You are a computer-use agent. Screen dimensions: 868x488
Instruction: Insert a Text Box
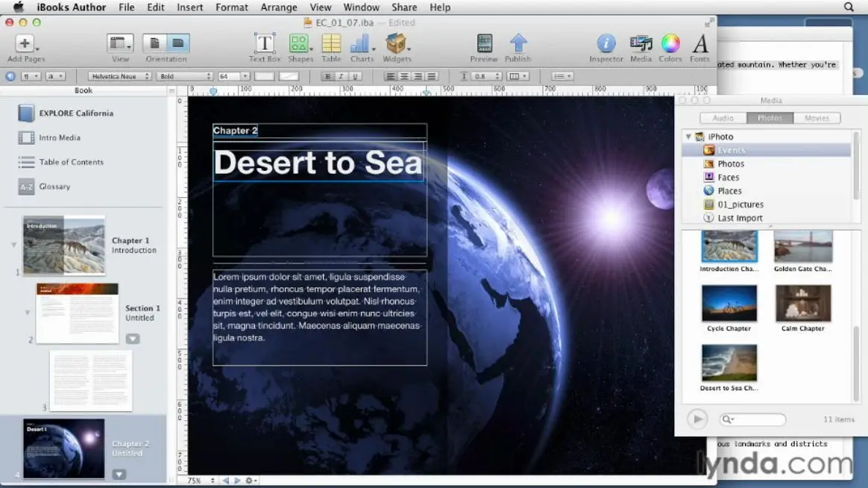pos(265,43)
